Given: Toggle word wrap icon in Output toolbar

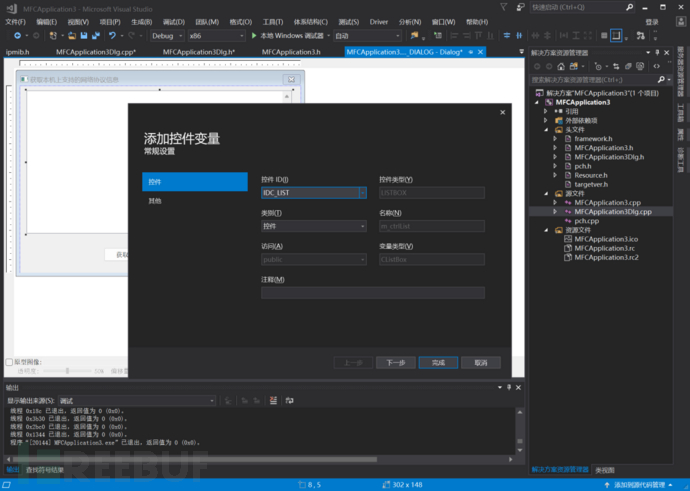Looking at the screenshot, I should point(288,400).
